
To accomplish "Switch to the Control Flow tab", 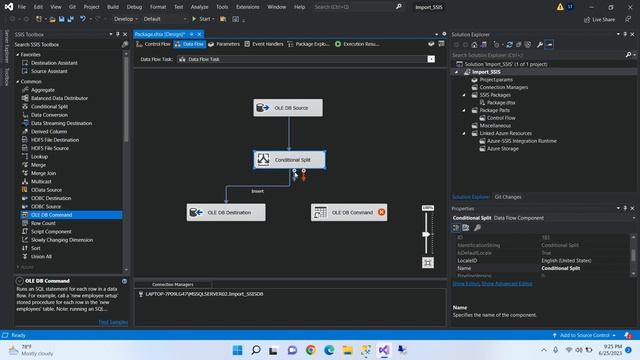I will pyautogui.click(x=153, y=44).
